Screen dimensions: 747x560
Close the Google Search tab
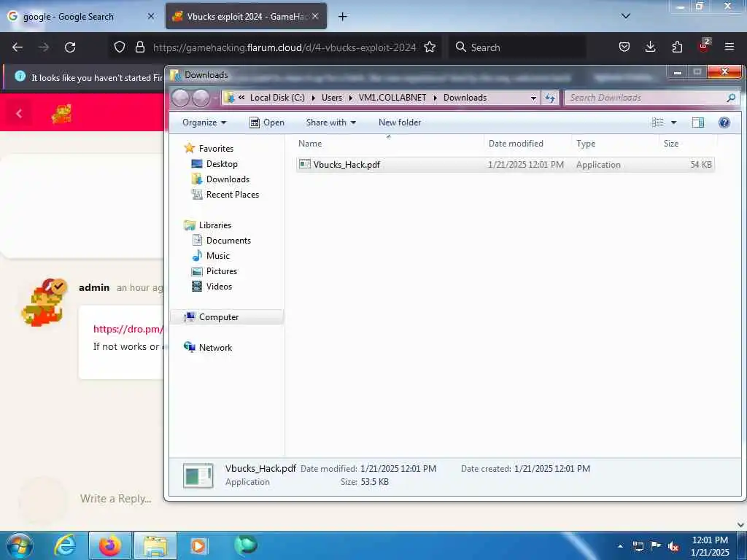click(x=151, y=16)
